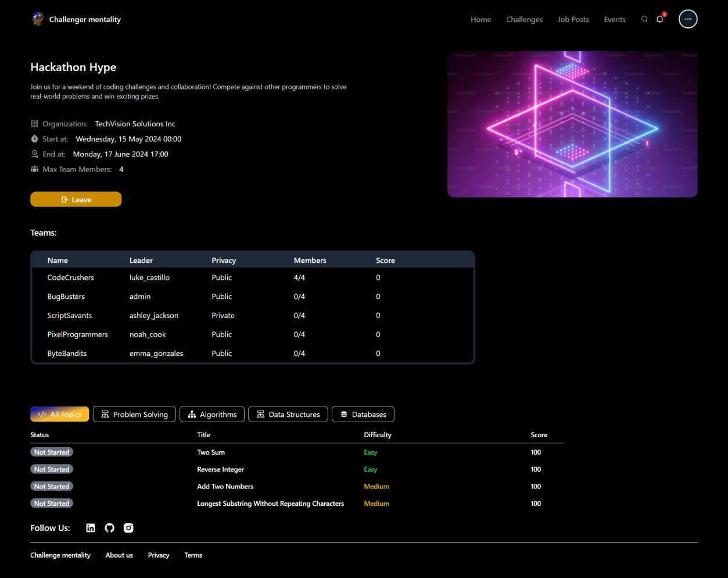Click the 4/4 members cell
728x578 pixels.
[x=299, y=277]
